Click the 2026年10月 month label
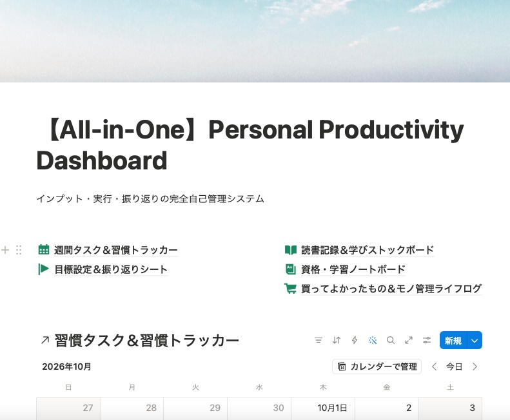The height and width of the screenshot is (420, 510). point(66,367)
